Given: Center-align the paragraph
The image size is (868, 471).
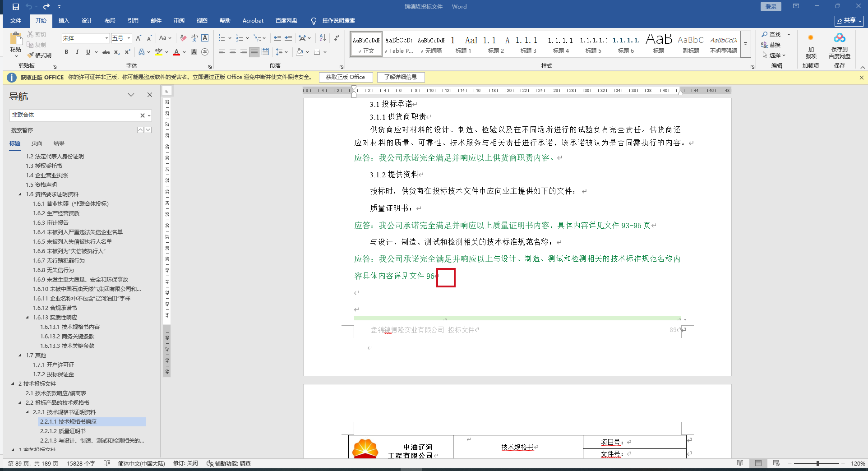Looking at the screenshot, I should click(x=233, y=52).
